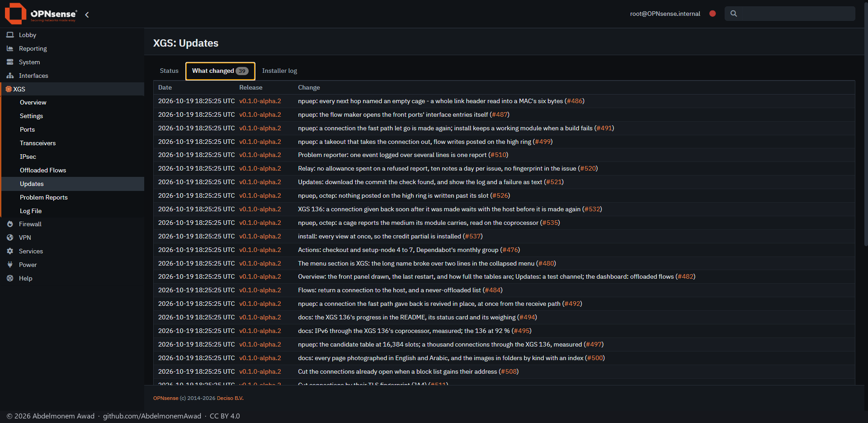This screenshot has height=423, width=868.
Task: Open the XGS Overview page
Action: tap(73, 102)
